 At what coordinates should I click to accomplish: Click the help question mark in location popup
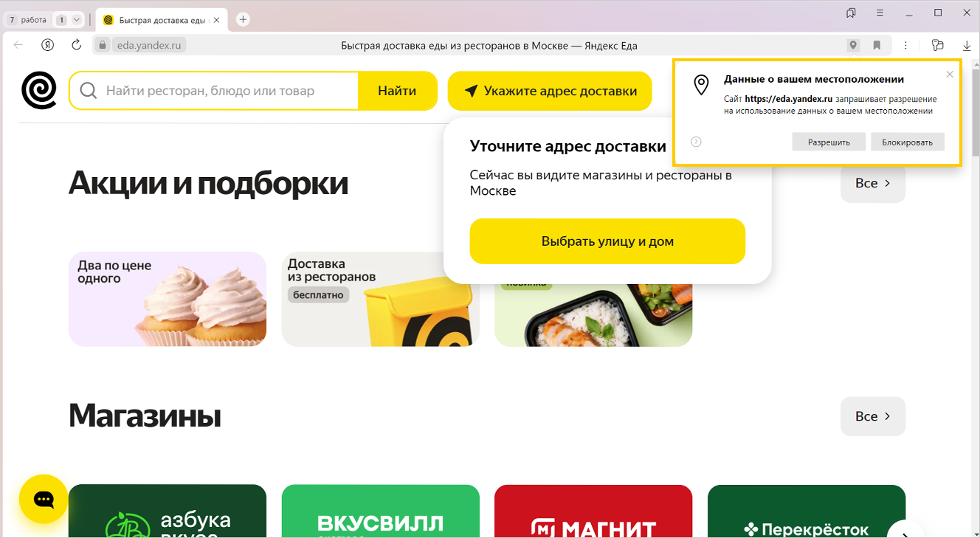coord(696,142)
